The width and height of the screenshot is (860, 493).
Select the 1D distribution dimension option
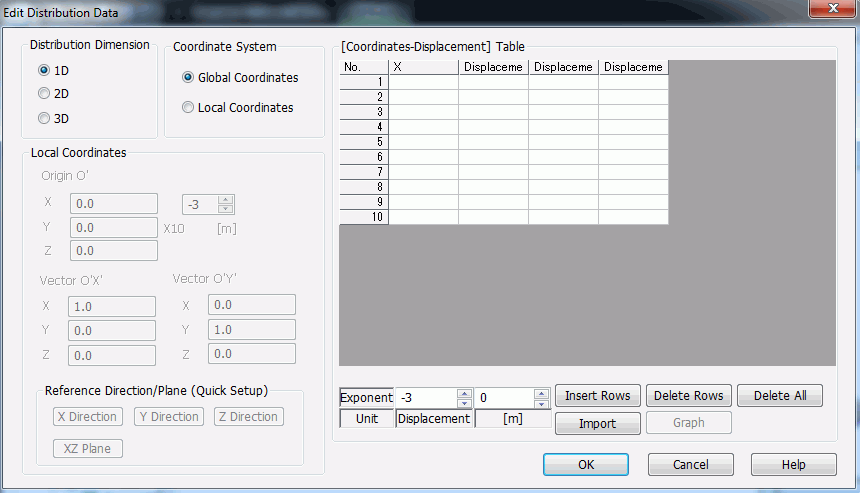[44, 71]
